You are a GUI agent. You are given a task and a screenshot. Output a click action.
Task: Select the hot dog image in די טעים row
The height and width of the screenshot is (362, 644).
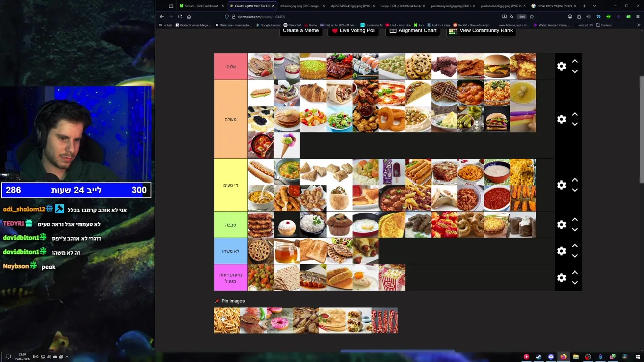click(x=261, y=172)
